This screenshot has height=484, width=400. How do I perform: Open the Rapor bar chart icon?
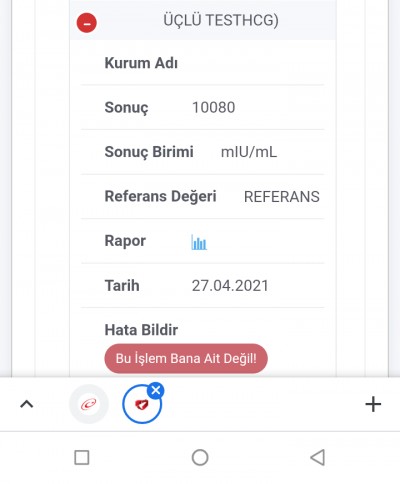[199, 242]
